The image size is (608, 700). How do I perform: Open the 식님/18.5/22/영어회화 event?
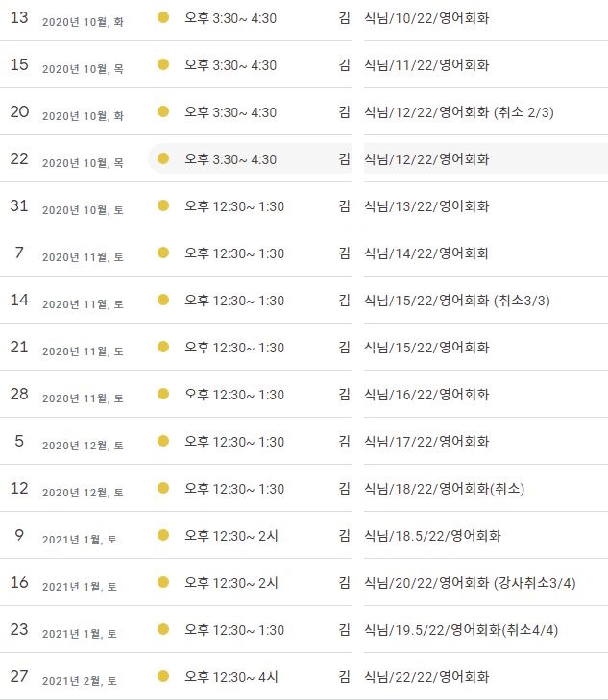pos(432,535)
